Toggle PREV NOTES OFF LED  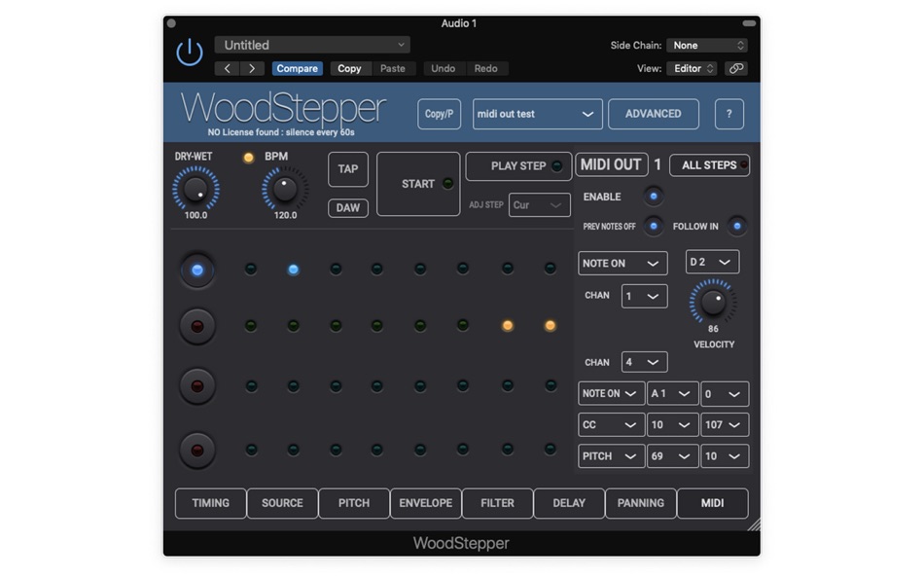coord(653,226)
